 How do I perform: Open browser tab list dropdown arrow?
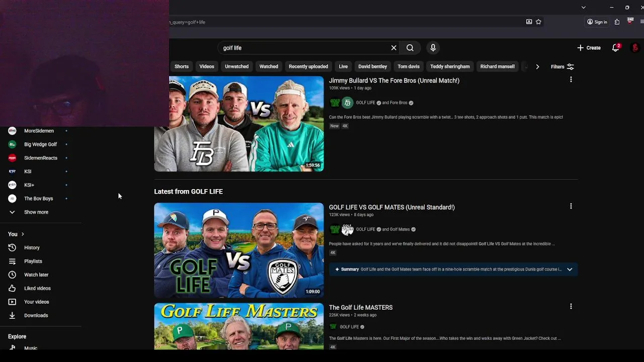[583, 7]
